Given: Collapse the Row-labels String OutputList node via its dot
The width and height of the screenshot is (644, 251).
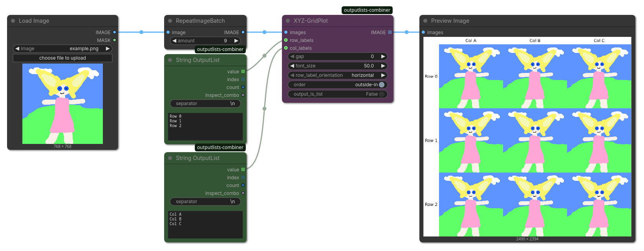Looking at the screenshot, I should 170,60.
